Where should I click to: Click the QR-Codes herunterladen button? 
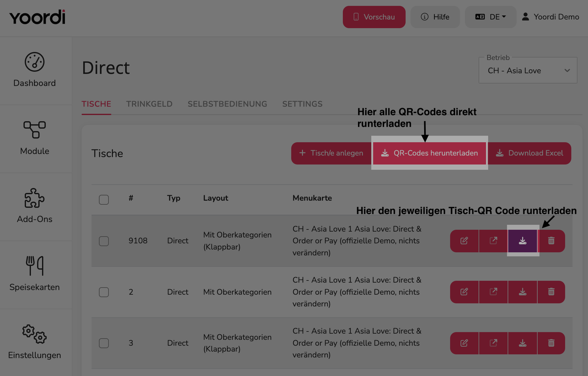(x=430, y=153)
